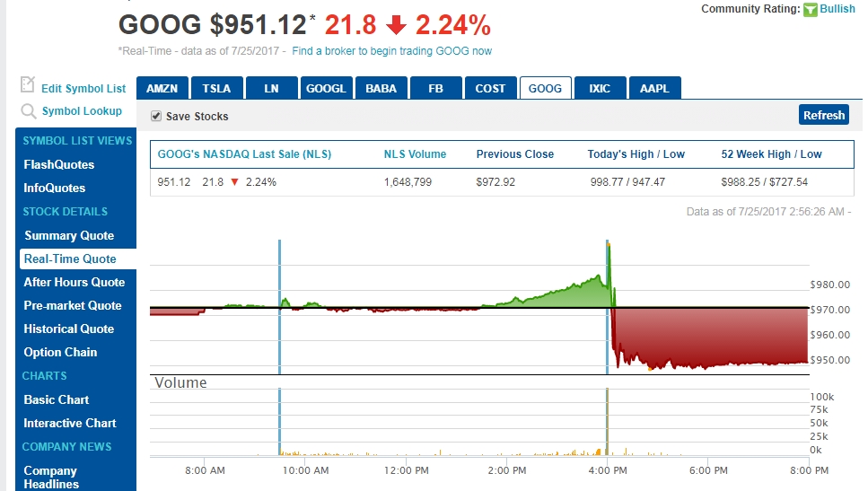Click 52 Week High / Low header
The height and width of the screenshot is (491, 868).
[771, 153]
